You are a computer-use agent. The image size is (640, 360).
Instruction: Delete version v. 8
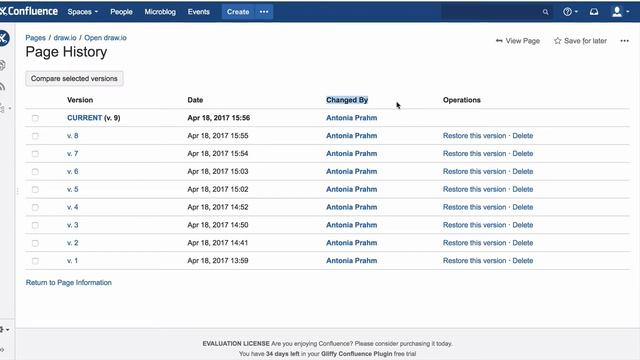coord(523,136)
